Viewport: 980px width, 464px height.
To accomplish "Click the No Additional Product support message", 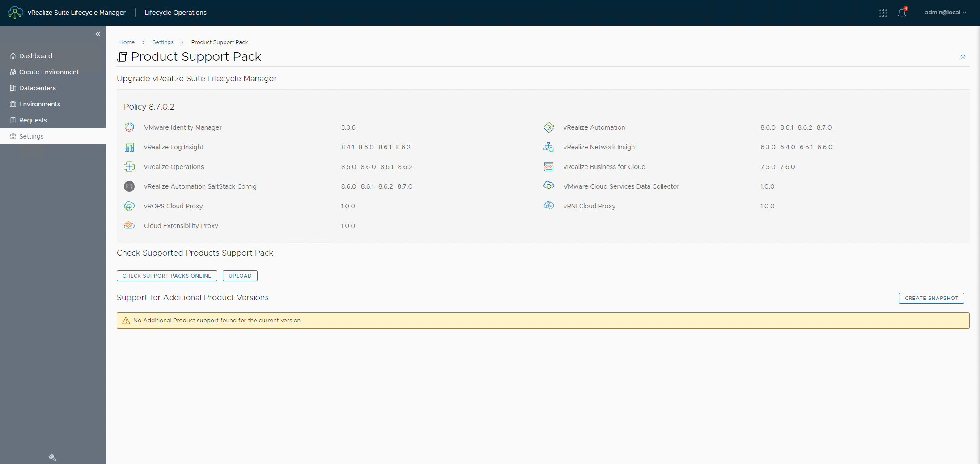I will coord(217,321).
